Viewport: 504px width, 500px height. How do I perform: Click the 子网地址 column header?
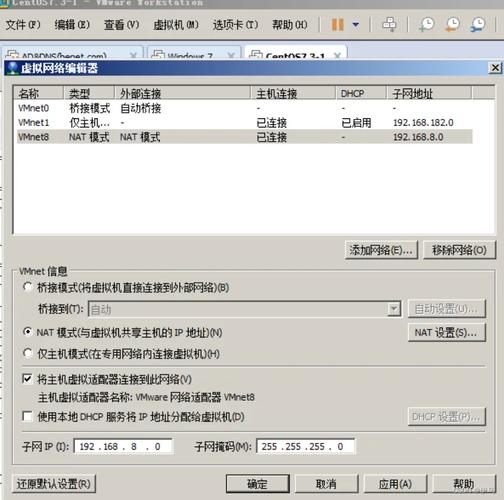429,93
